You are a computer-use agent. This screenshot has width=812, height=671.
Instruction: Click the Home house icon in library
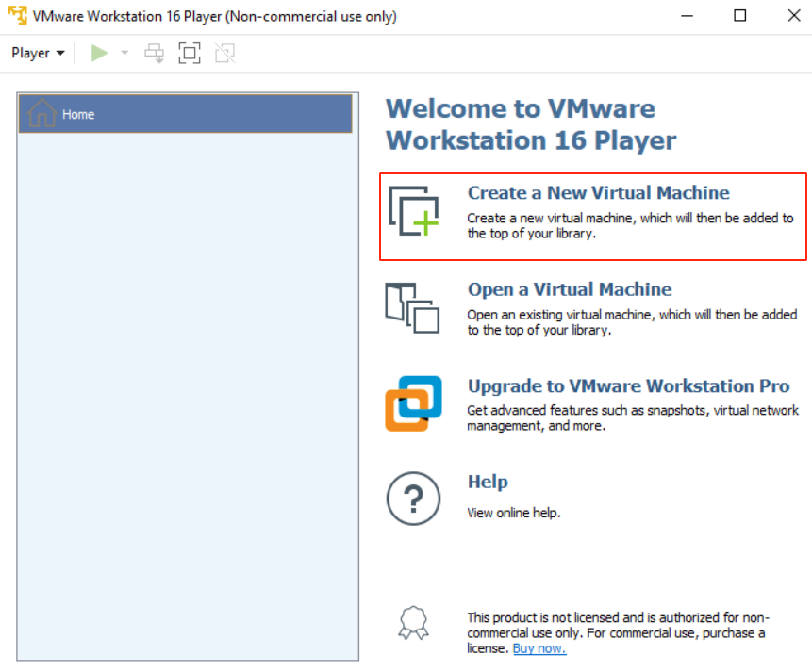tap(42, 114)
